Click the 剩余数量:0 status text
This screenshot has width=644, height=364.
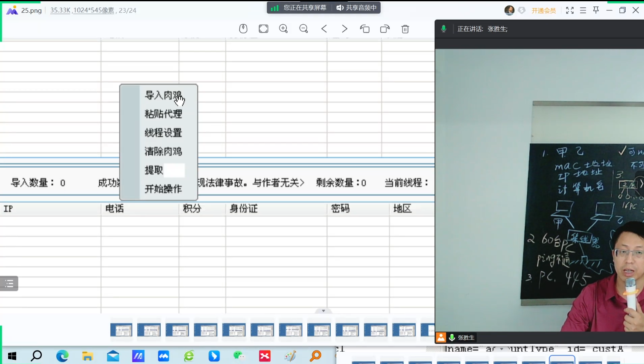[341, 183]
